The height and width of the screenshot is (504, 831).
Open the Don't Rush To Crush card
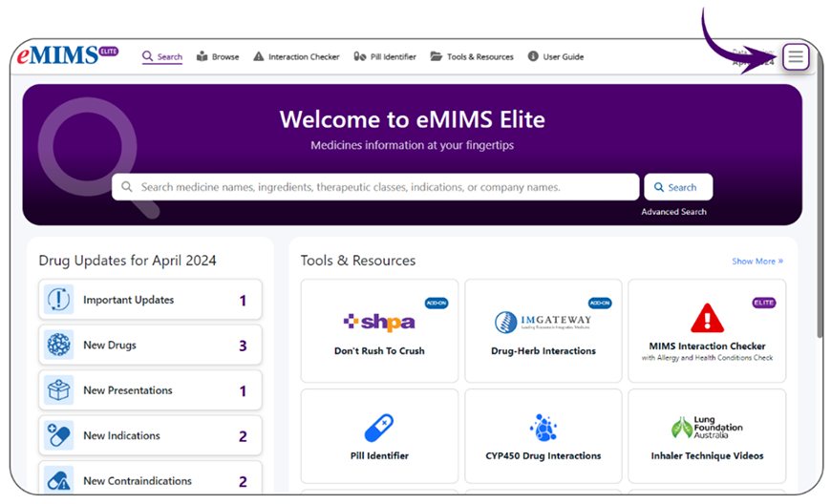click(x=379, y=331)
